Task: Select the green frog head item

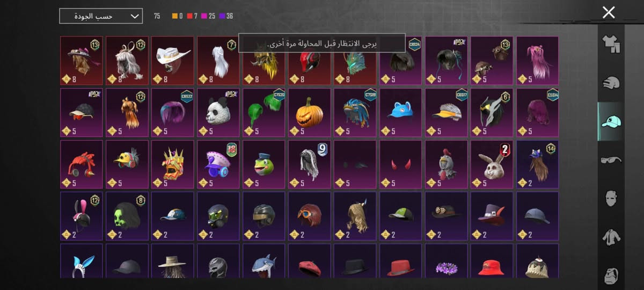Action: 264,164
